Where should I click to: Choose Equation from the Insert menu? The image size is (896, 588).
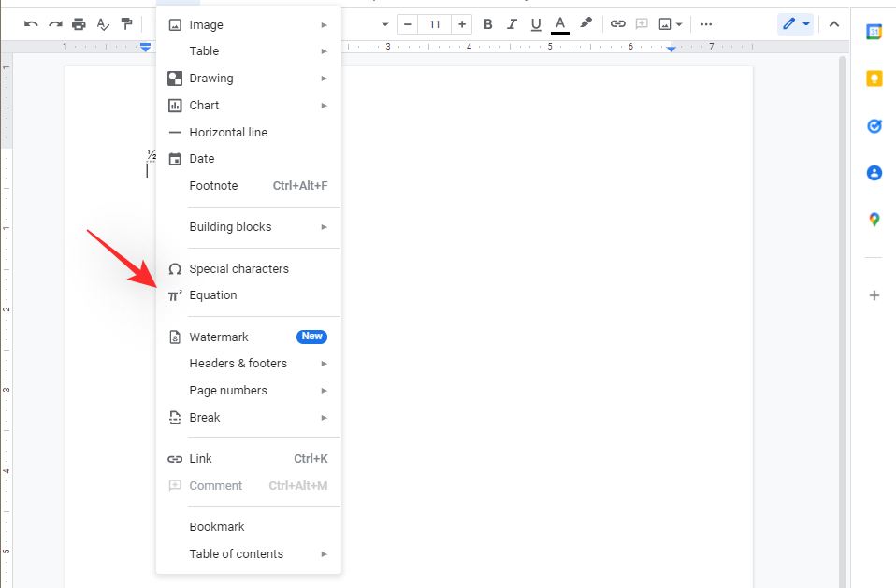(x=213, y=295)
